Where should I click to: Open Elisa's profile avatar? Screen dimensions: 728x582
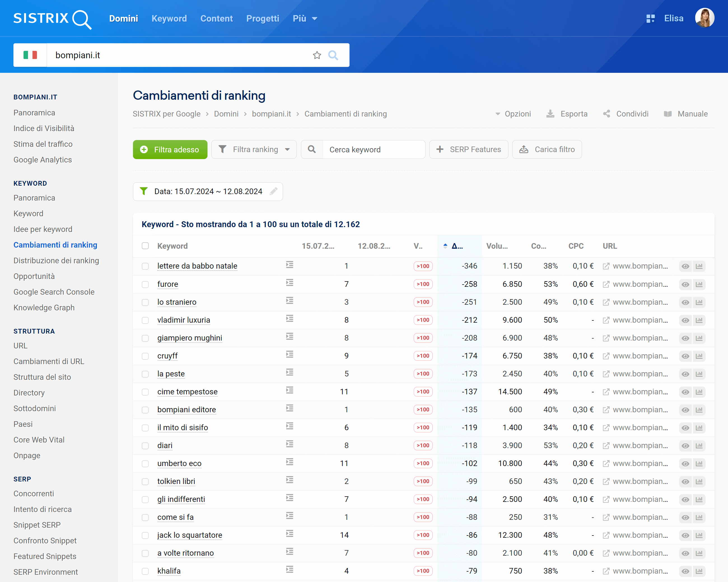[705, 18]
